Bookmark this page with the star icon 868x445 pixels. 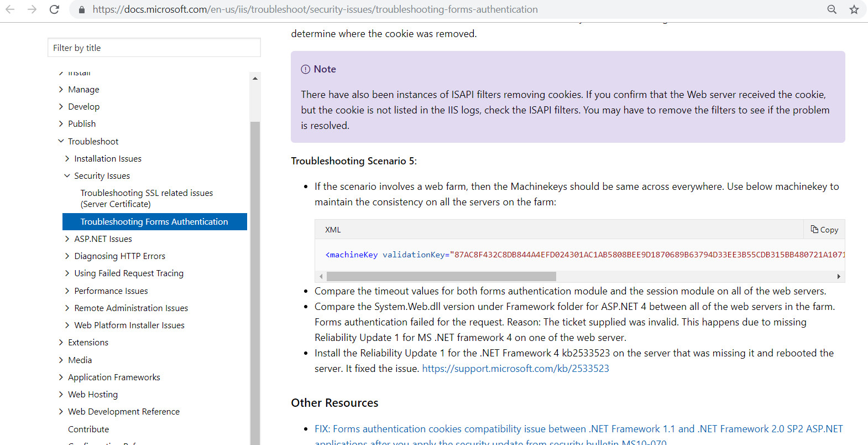854,9
